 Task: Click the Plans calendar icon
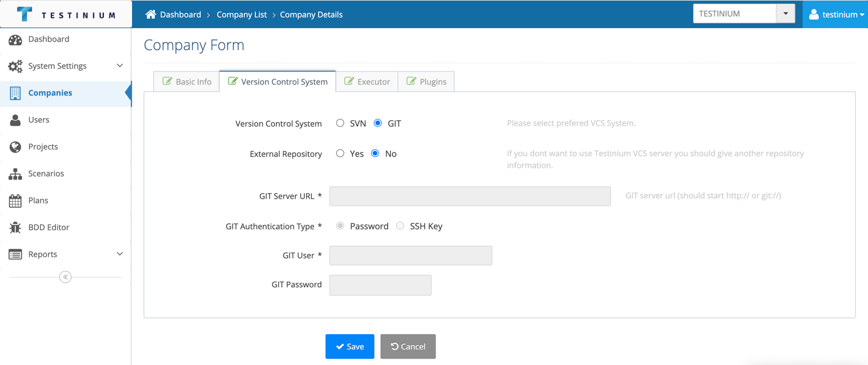click(15, 200)
